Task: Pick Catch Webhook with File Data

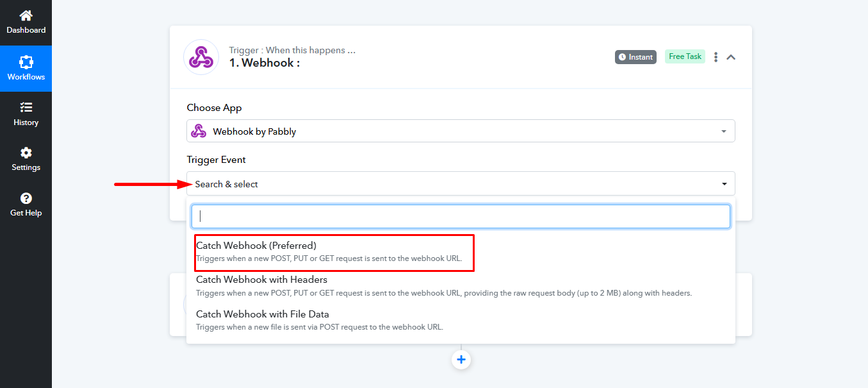Action: pyautogui.click(x=263, y=314)
